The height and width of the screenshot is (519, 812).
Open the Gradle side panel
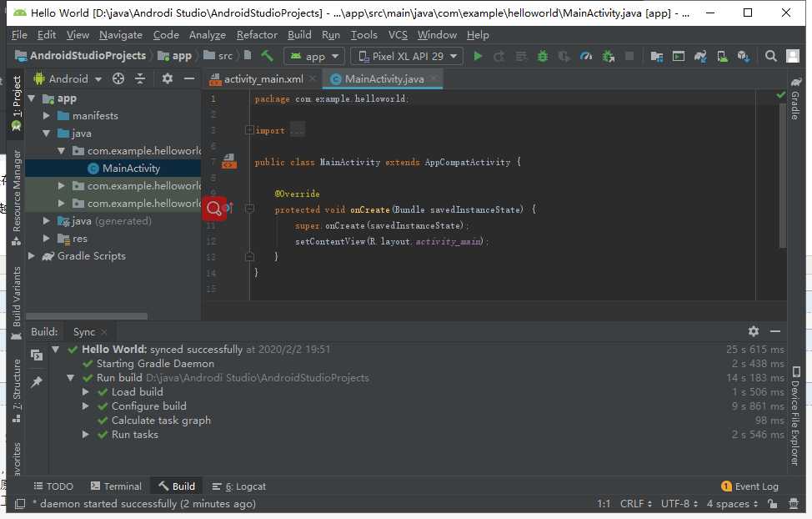[x=795, y=98]
